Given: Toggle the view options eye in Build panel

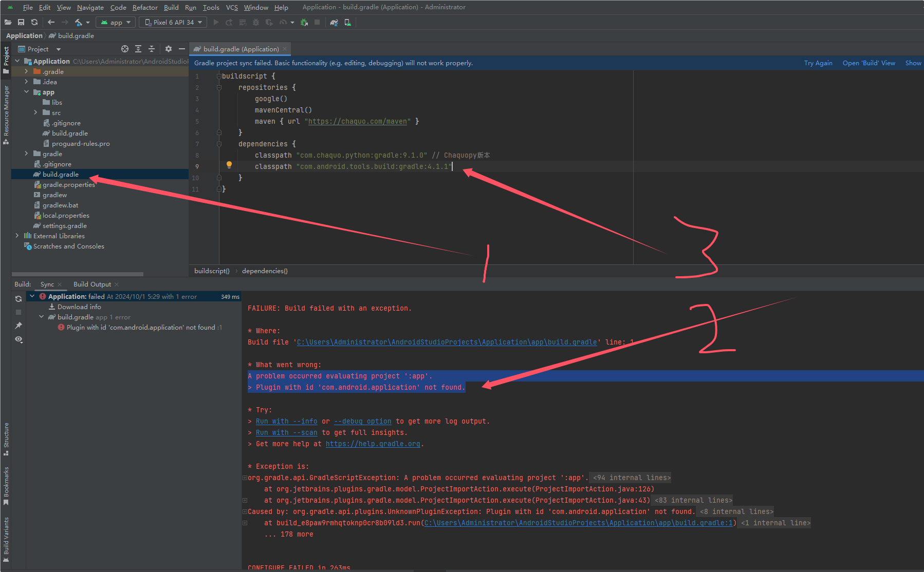Looking at the screenshot, I should [19, 339].
